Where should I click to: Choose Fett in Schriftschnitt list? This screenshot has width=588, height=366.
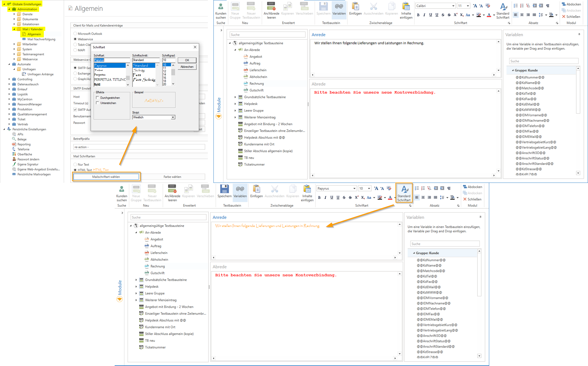tap(137, 75)
